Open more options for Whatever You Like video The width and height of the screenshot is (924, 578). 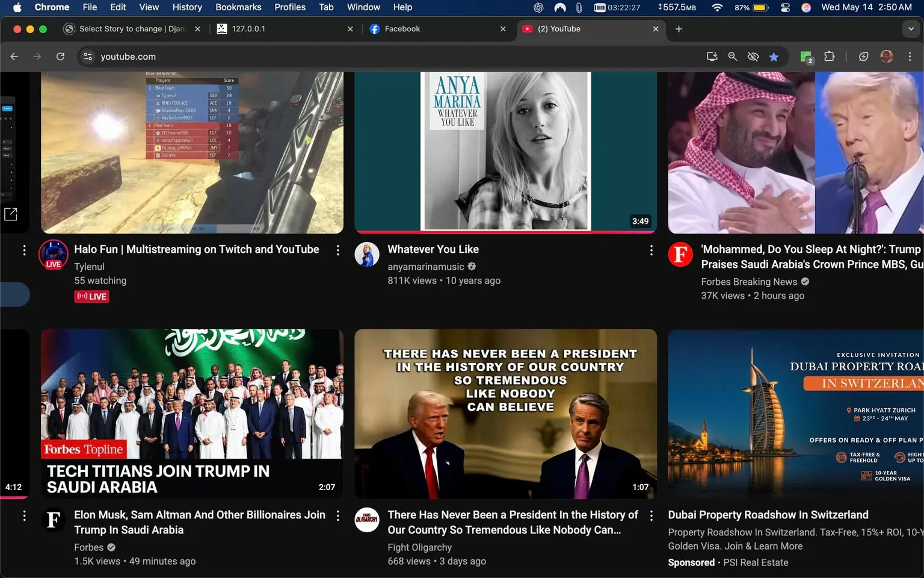point(651,250)
